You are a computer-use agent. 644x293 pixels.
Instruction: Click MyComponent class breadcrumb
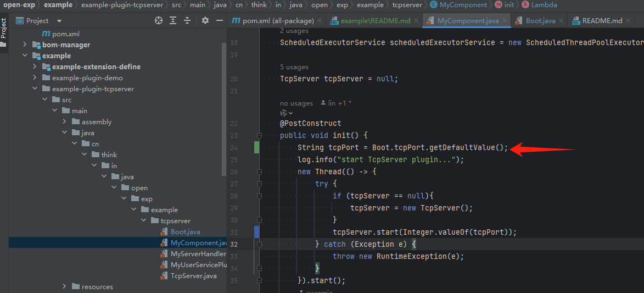point(458,5)
